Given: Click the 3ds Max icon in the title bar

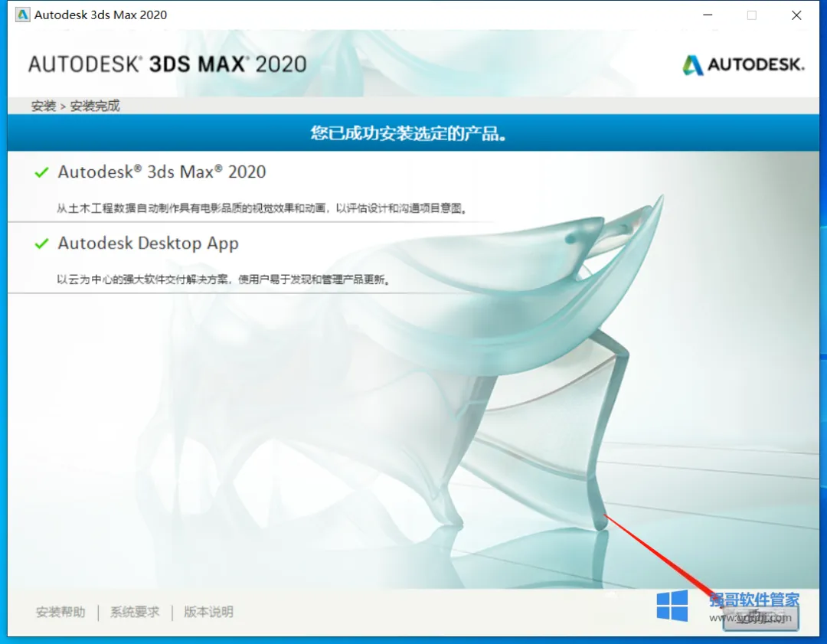Looking at the screenshot, I should pyautogui.click(x=22, y=15).
